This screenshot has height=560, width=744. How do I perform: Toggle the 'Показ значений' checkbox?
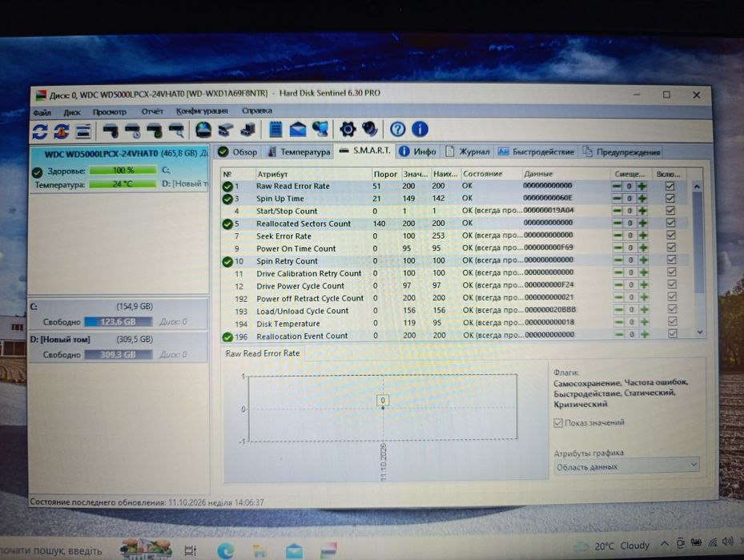pos(558,422)
